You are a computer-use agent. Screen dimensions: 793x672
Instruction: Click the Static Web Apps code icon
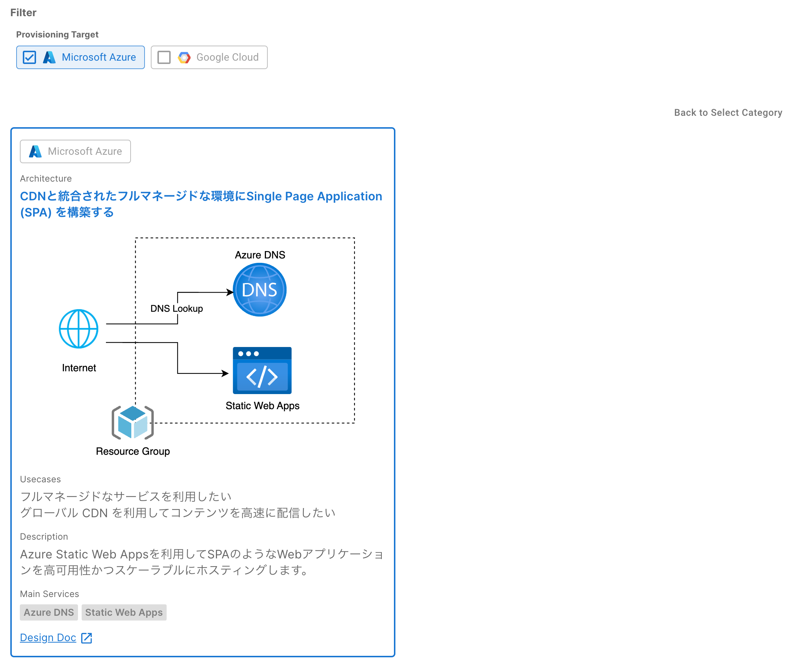pyautogui.click(x=262, y=371)
